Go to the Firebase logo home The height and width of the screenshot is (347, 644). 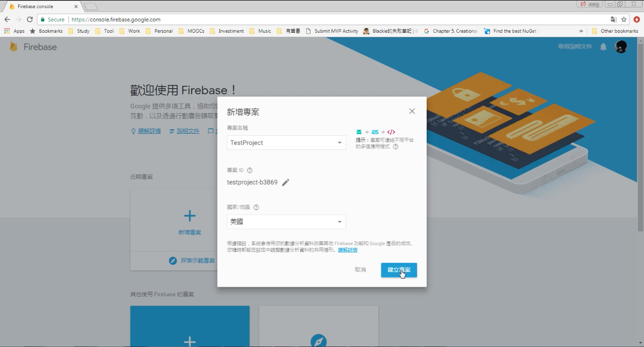33,47
